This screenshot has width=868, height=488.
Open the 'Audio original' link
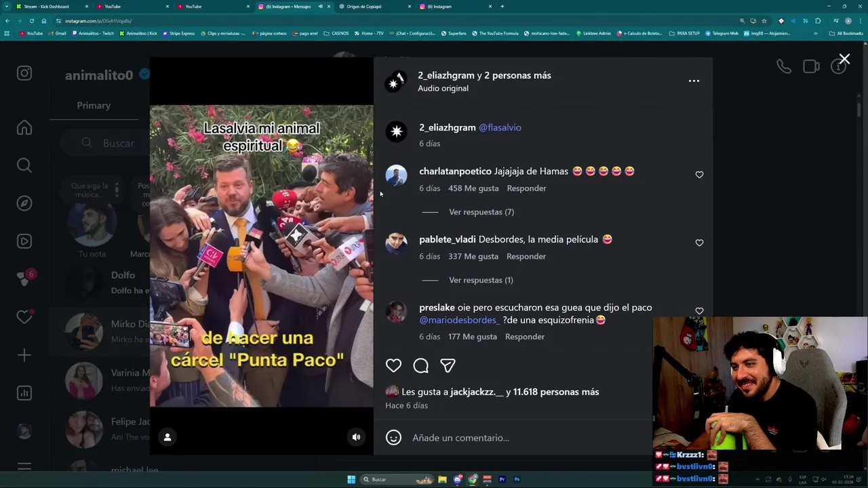pyautogui.click(x=443, y=88)
